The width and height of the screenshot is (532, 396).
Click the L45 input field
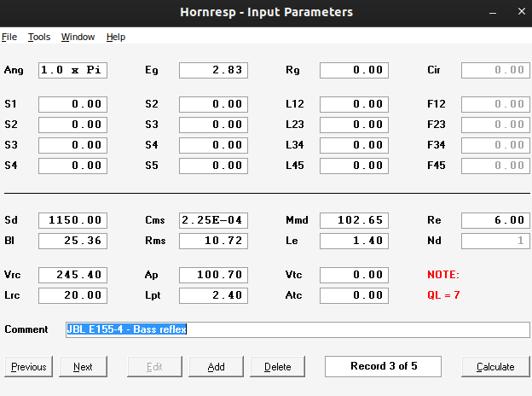tap(354, 166)
